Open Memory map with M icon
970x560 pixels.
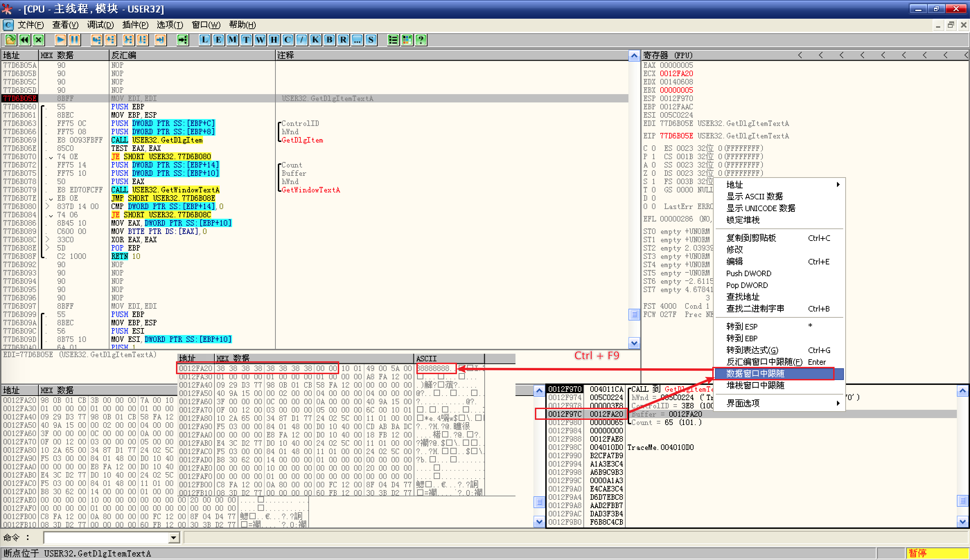(x=232, y=39)
